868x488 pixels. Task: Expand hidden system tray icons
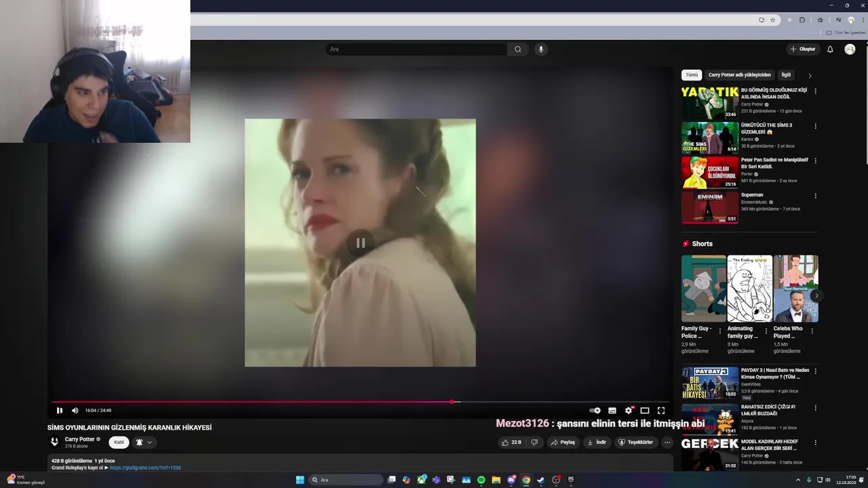point(797,480)
